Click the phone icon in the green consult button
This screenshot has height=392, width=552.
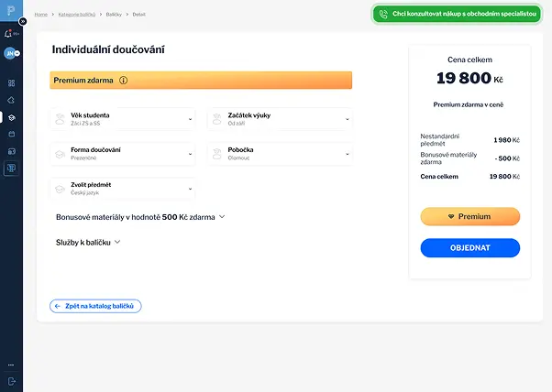tap(383, 14)
